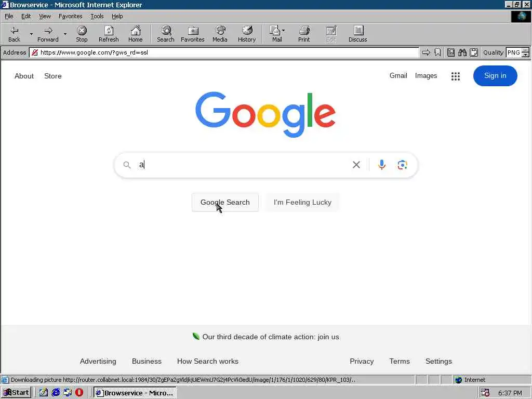Click the clipboard icon next to binoculars
The width and height of the screenshot is (532, 399).
pyautogui.click(x=474, y=52)
